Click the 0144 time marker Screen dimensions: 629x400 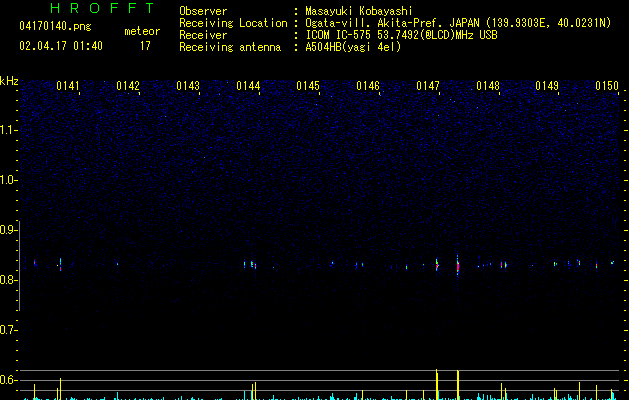click(x=248, y=86)
